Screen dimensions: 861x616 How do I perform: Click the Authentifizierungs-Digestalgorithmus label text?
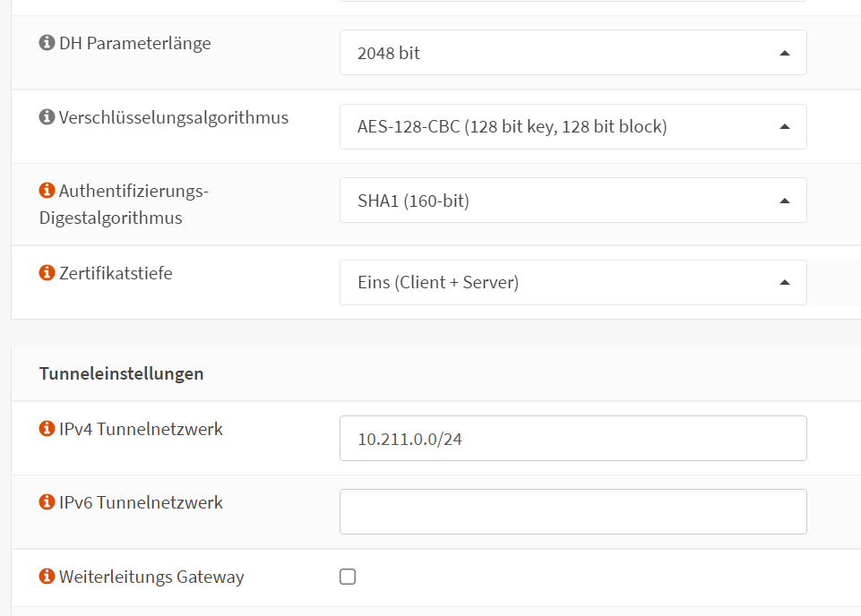pyautogui.click(x=133, y=191)
